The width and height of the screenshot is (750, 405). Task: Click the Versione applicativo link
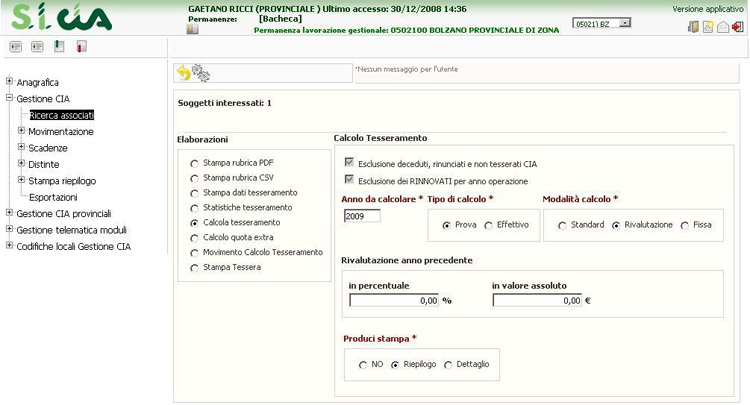click(x=708, y=9)
